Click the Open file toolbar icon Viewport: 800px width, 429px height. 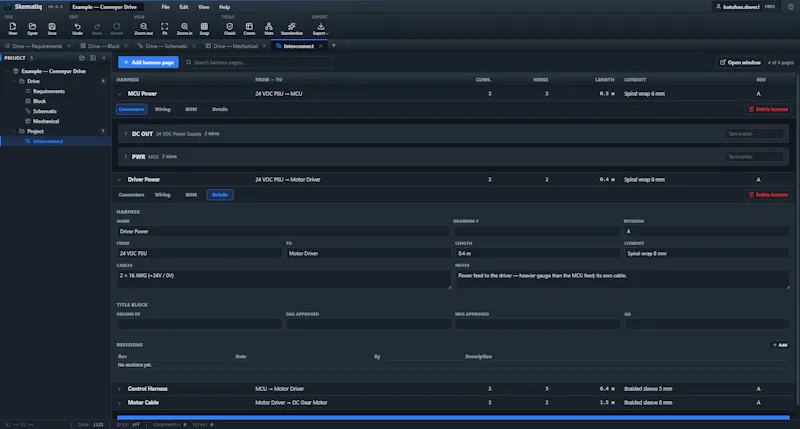tap(32, 29)
